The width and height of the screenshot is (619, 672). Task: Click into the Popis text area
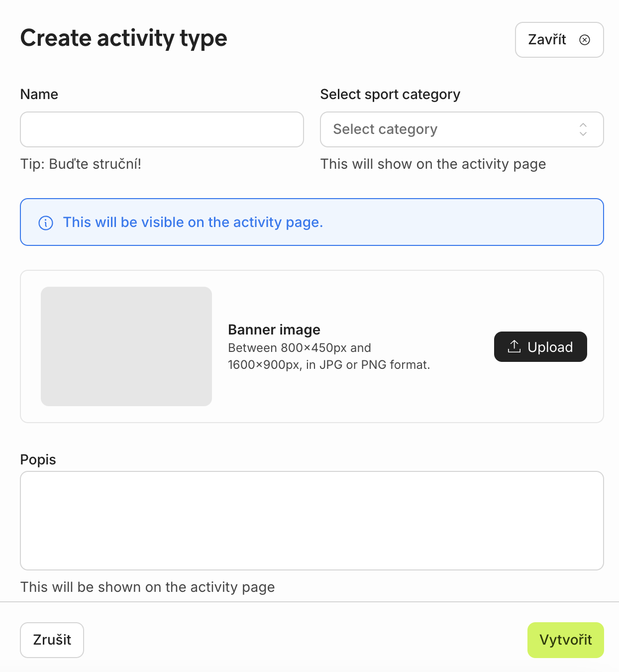(x=311, y=520)
